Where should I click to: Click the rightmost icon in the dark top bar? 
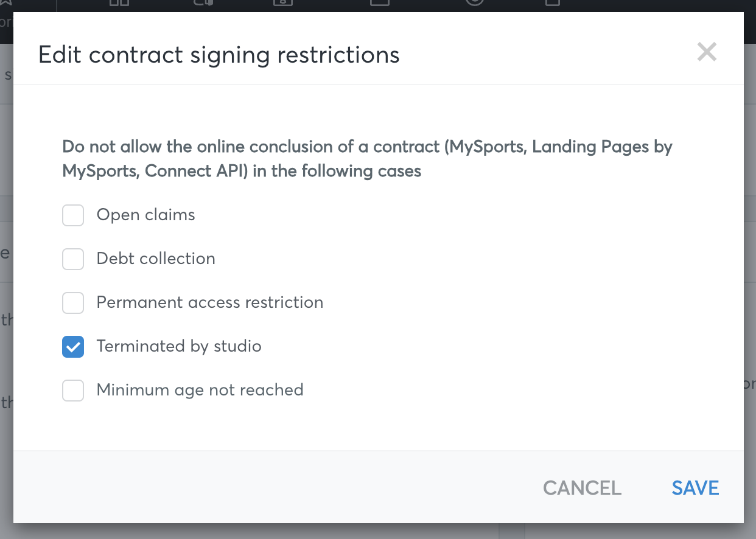tap(553, 2)
